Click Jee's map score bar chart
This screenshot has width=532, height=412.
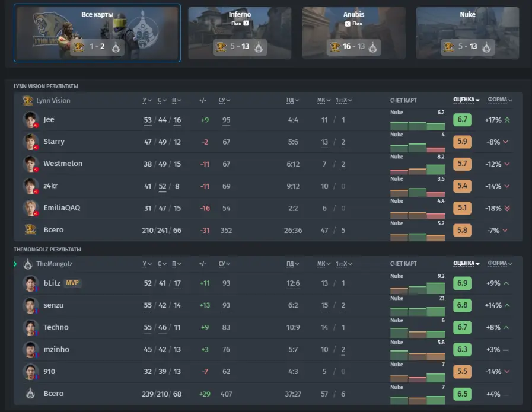[418, 126]
